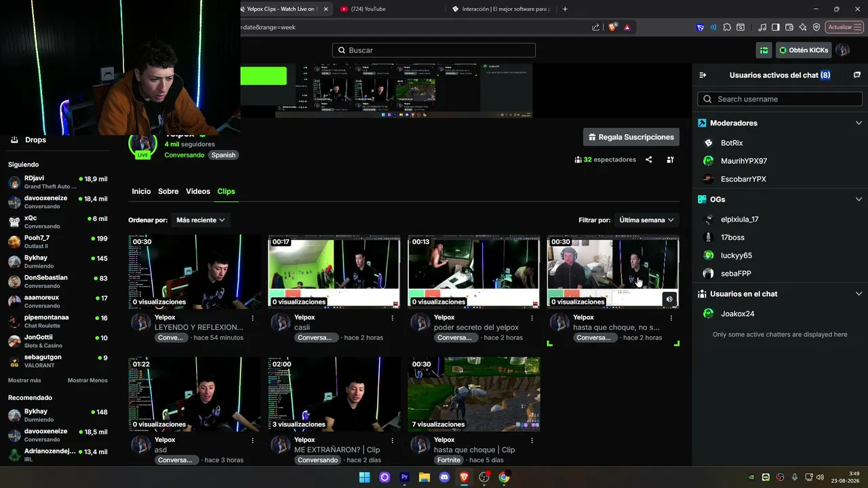Open RDjavi's channel in Siguiendo list

click(58, 182)
